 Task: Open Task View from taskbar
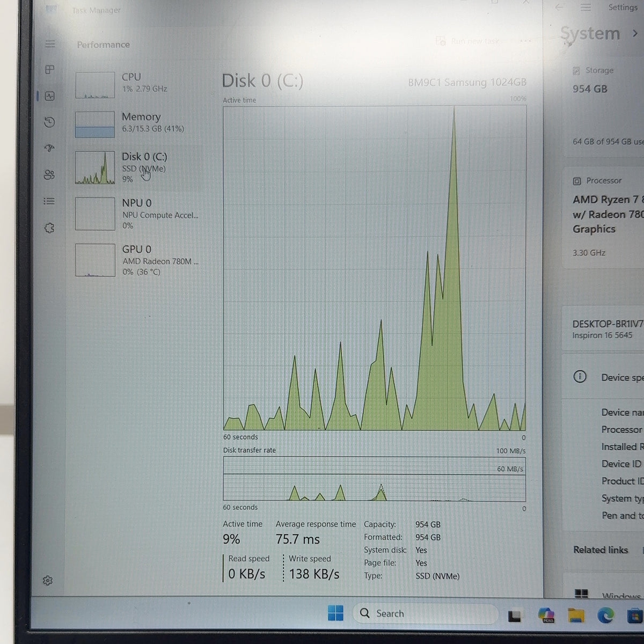(x=515, y=616)
